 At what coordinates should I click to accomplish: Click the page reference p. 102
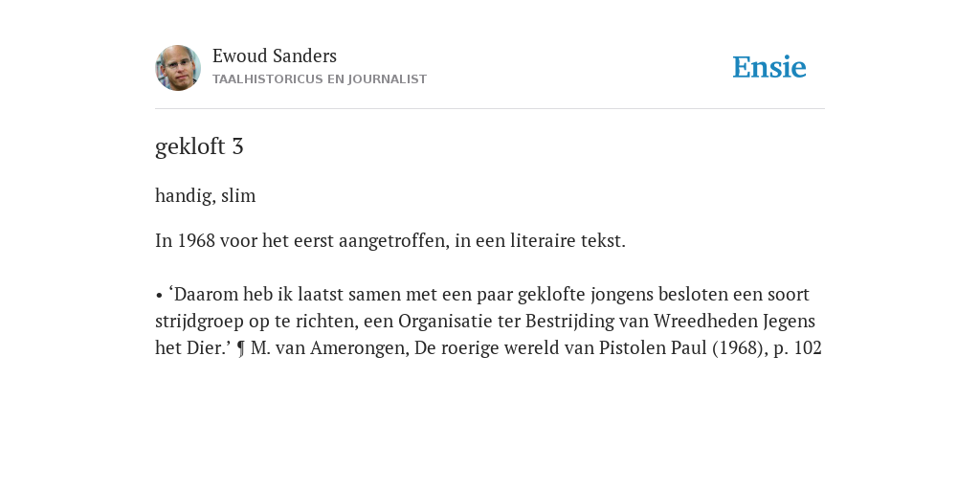click(797, 348)
